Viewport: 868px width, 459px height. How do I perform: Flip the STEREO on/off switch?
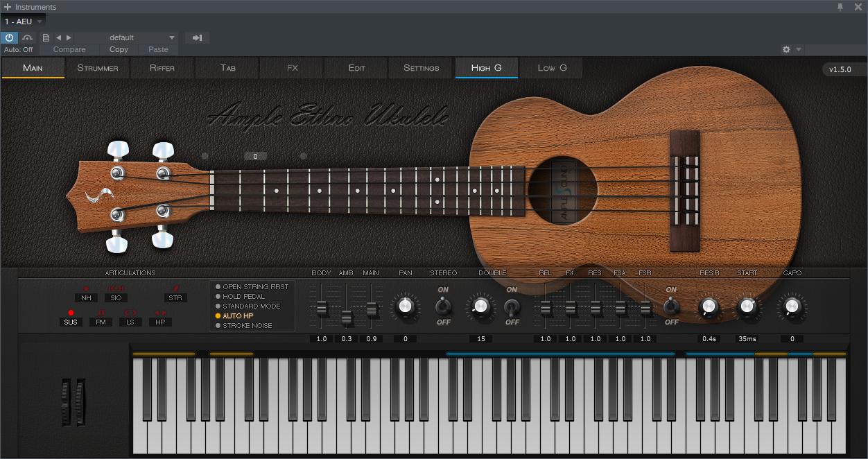tap(443, 306)
